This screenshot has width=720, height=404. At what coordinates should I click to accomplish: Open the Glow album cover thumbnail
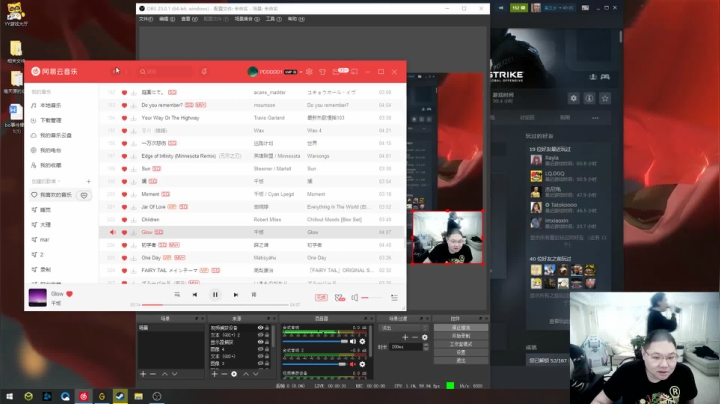[x=38, y=298]
